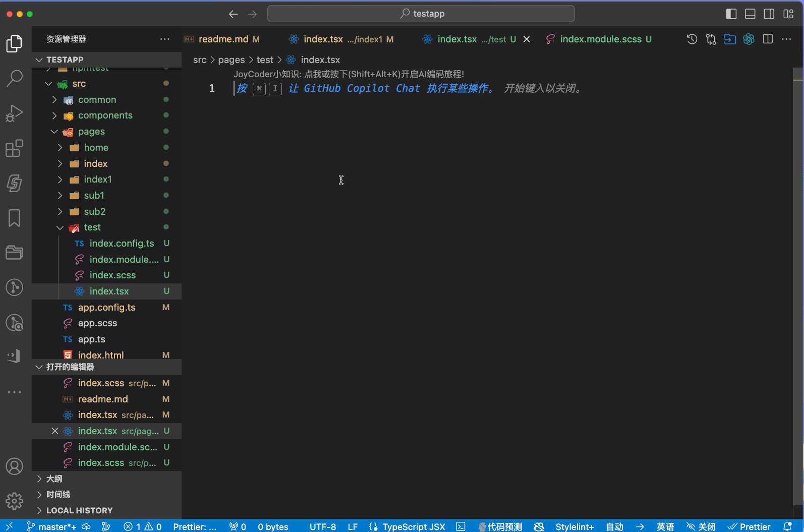
Task: Open notifications bell in status bar
Action: click(x=787, y=526)
